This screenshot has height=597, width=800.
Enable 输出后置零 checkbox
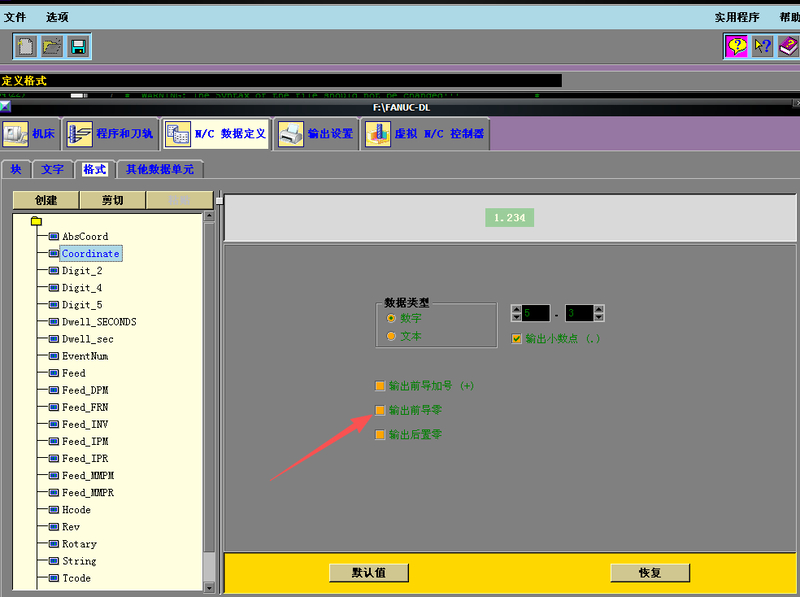click(380, 435)
